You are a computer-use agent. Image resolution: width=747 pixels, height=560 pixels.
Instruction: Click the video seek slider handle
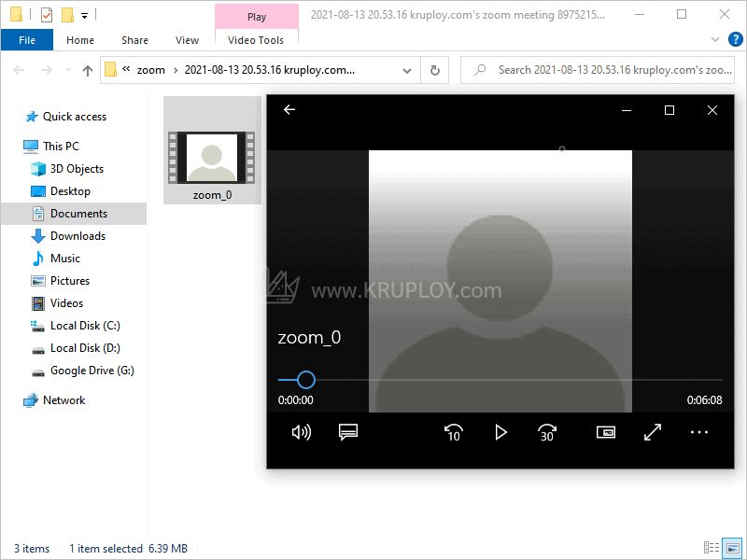(305, 380)
